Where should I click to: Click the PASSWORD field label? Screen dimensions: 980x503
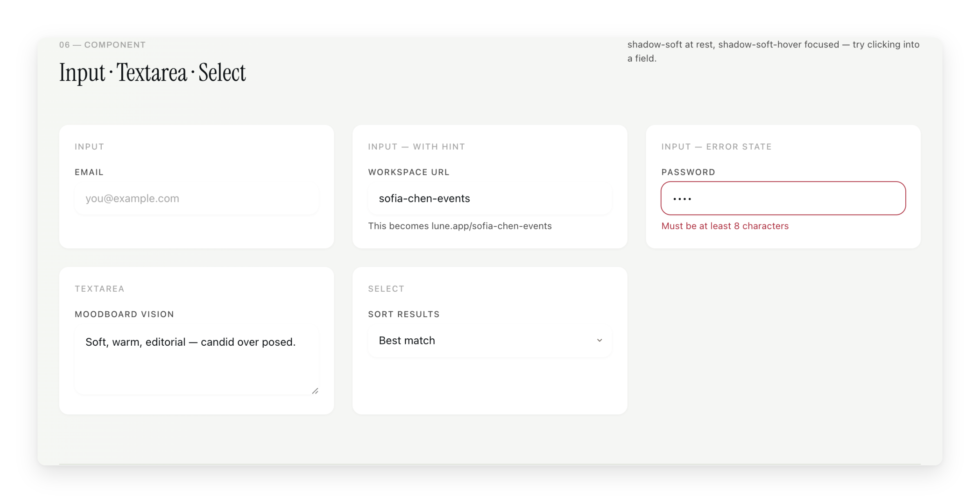(688, 172)
